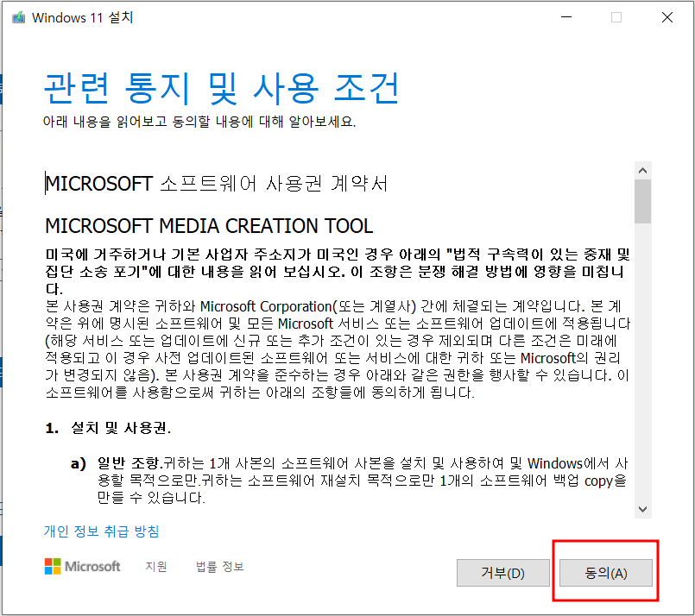The height and width of the screenshot is (616, 695).
Task: Click the license text scrollbar thumb
Action: tap(642, 202)
